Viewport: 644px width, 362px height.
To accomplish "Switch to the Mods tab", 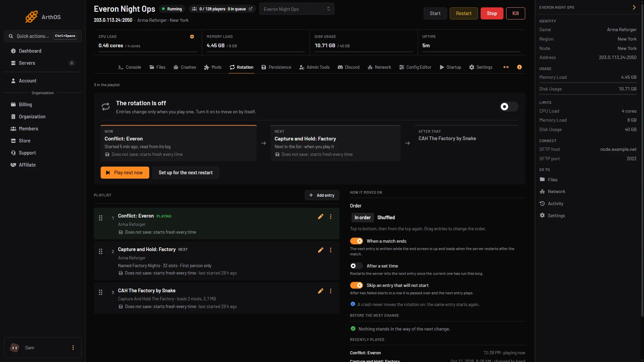I will click(213, 67).
